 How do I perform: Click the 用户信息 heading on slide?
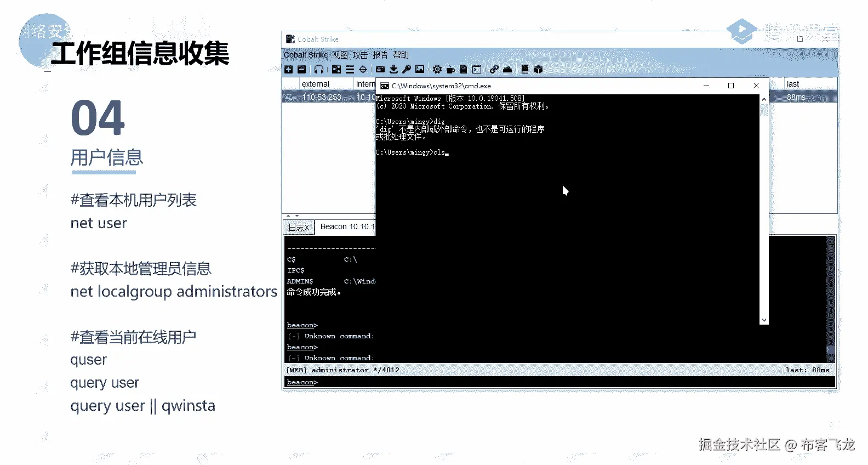point(107,157)
